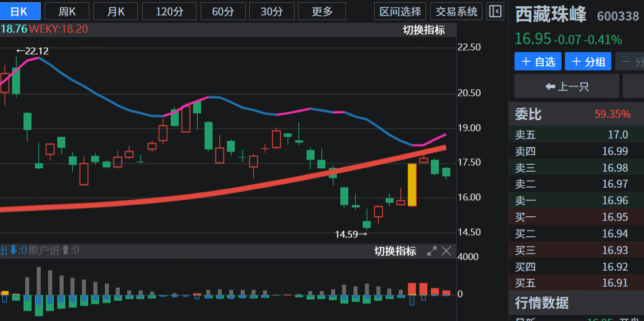
Task: Collapse the right side panel icon
Action: [x=496, y=11]
